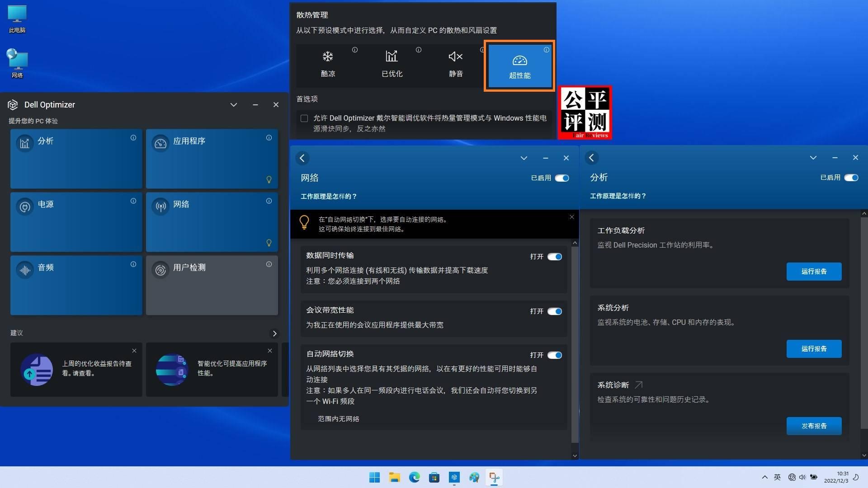Image resolution: width=868 pixels, height=488 pixels.
Task: Open Windows Start menu
Action: [x=374, y=477]
